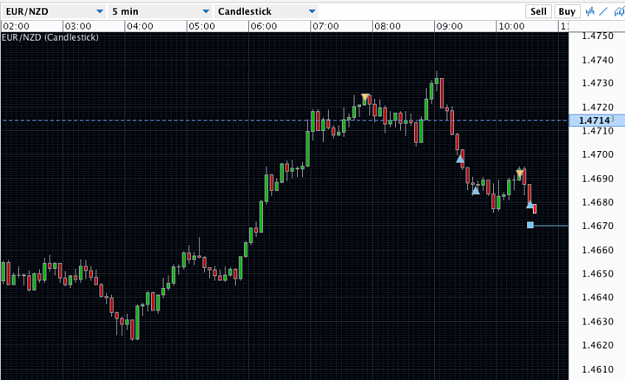Click the 1.4680 price axis label
The height and width of the screenshot is (380, 625).
[597, 202]
